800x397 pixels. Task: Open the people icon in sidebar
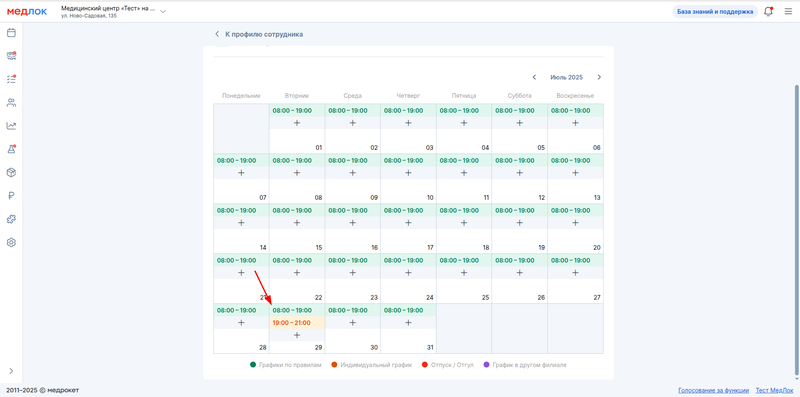11,103
